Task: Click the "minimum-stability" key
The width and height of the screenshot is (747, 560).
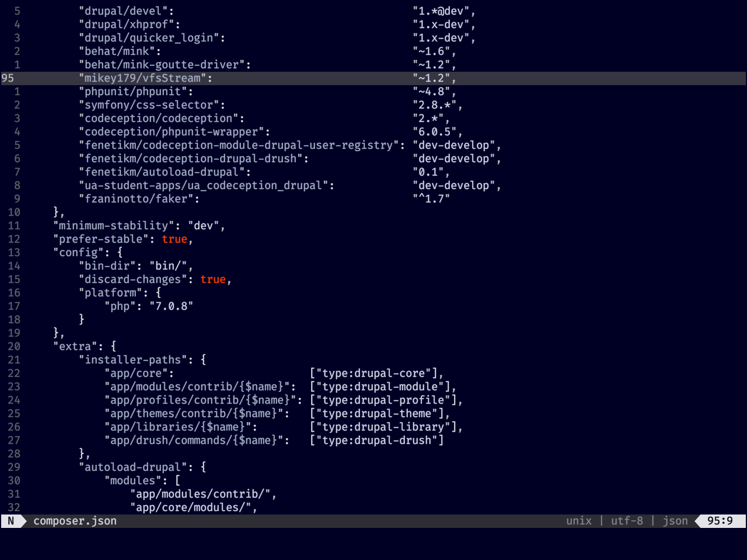Action: pos(114,226)
